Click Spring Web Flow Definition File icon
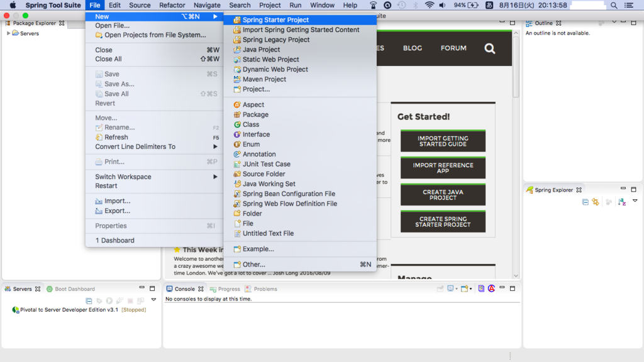 237,204
